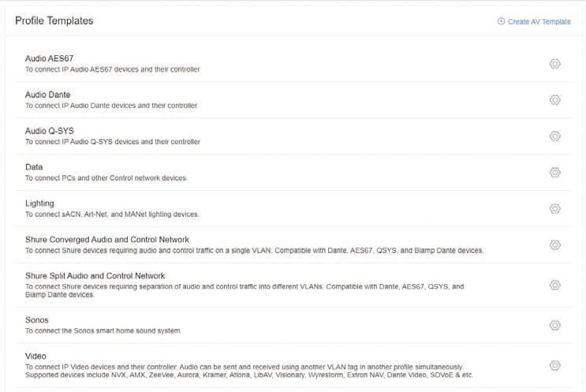Open the Video template gear icon
This screenshot has width=586, height=392.
click(x=554, y=365)
